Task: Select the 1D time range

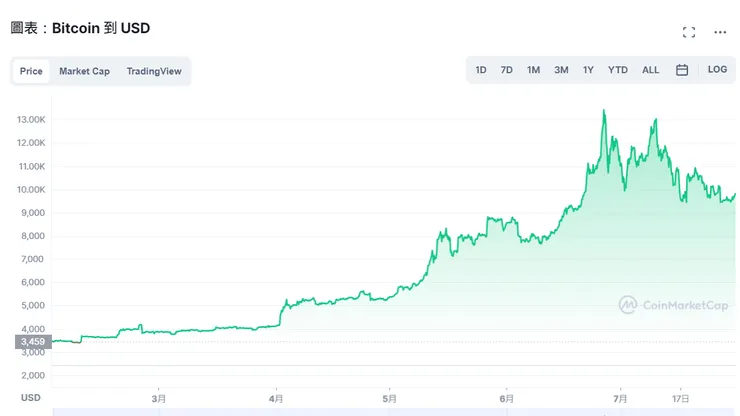Action: coord(481,70)
